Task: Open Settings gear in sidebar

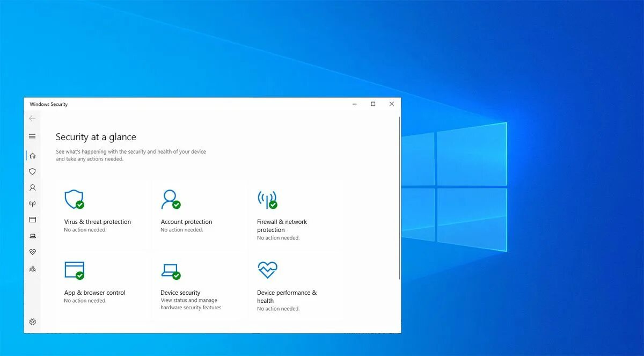Action: (32, 322)
